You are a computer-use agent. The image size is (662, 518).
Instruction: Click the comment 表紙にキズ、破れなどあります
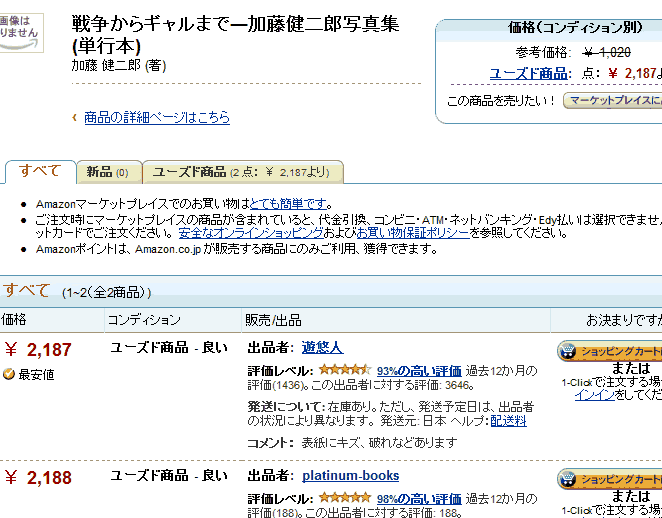coord(379,442)
